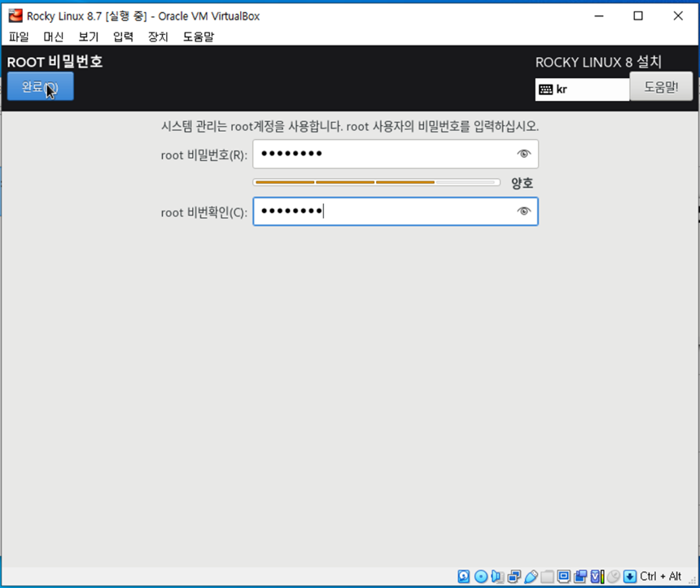Toggle the keyboard layout indicator showing kr
Screen dimensions: 700x588
[581, 89]
